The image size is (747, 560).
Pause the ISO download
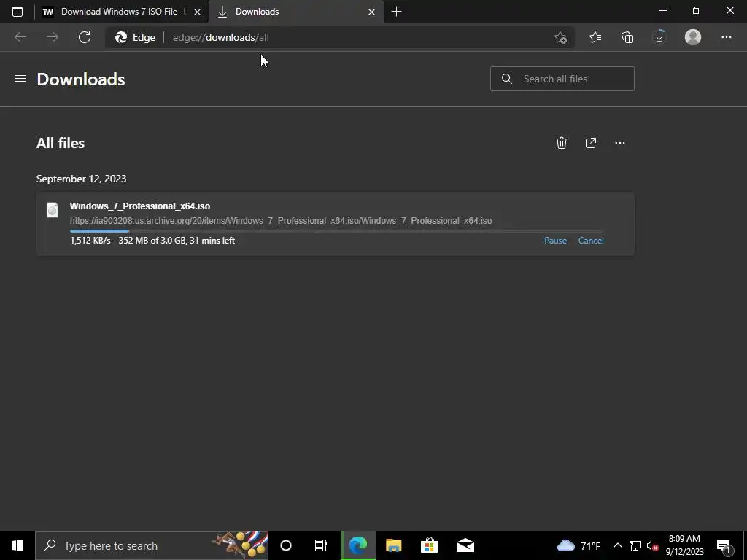(555, 241)
